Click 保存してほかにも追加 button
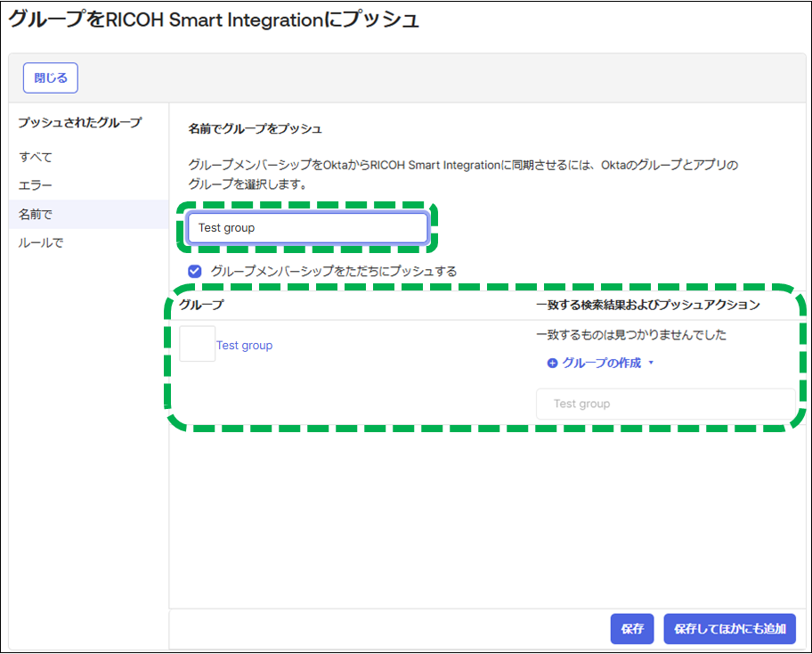This screenshot has height=654, width=812. click(730, 629)
